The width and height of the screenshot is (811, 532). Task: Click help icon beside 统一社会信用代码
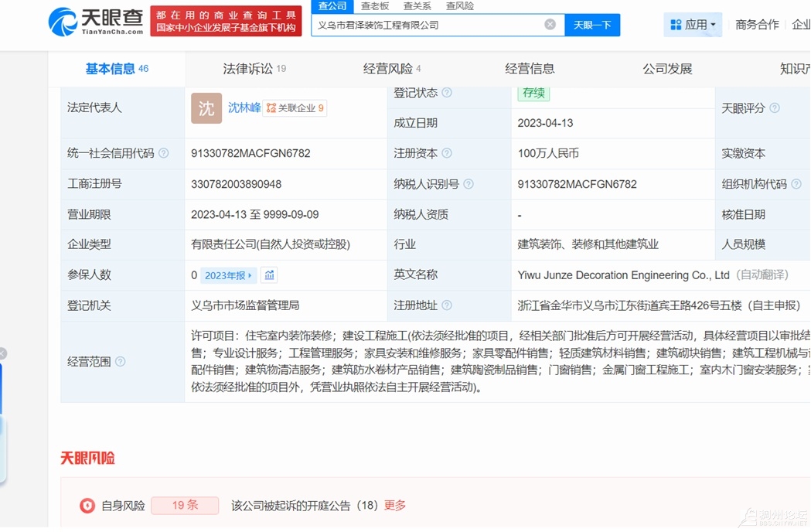pos(163,154)
